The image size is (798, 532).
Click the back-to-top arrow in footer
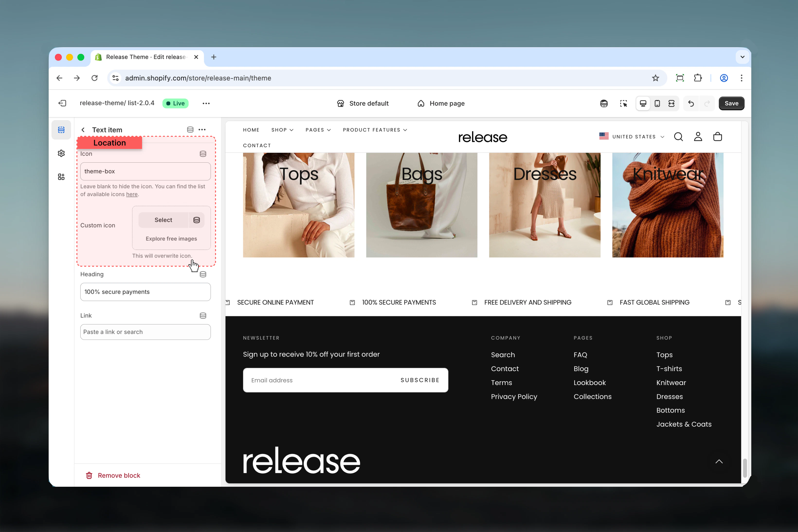tap(719, 461)
